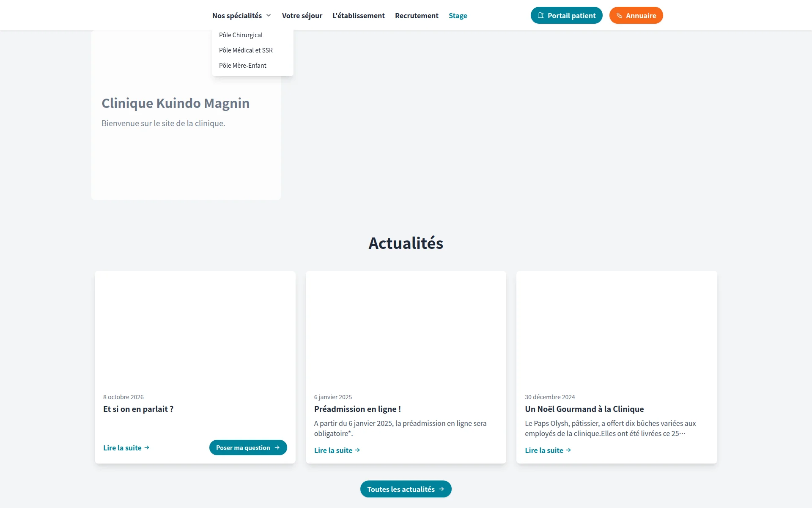The height and width of the screenshot is (508, 812).
Task: Collapse the Nos spécialités chevron
Action: click(x=269, y=16)
